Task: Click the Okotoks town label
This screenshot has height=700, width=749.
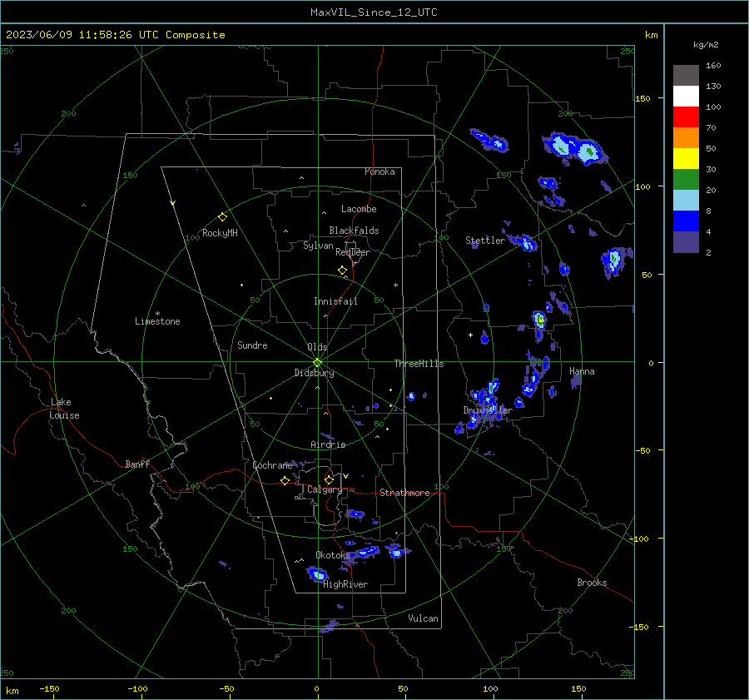Action: [x=333, y=554]
